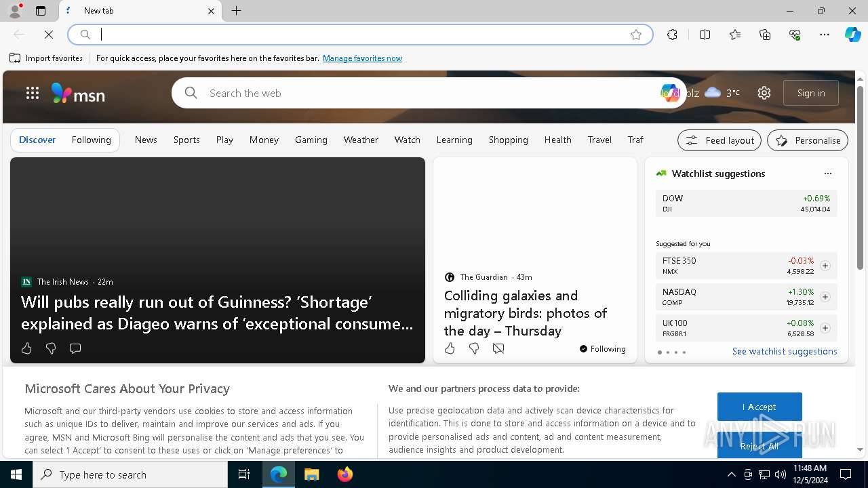Click Reject All cookies button
This screenshot has width=868, height=488.
(759, 445)
